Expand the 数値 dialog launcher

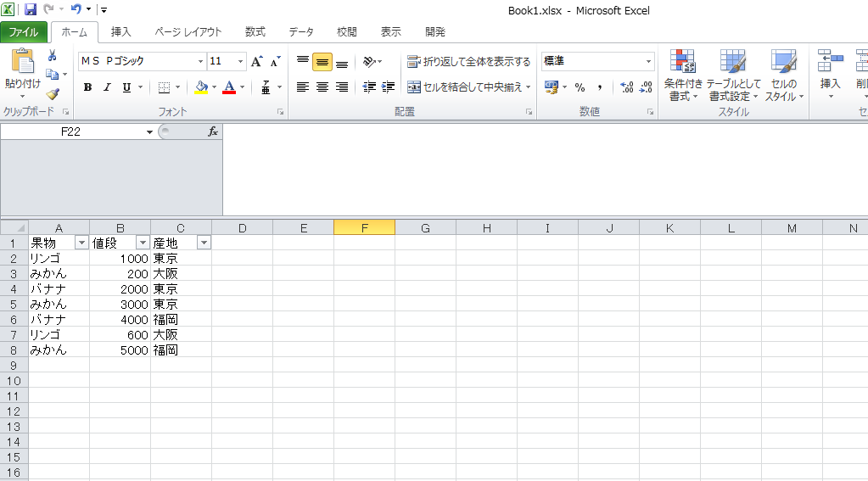(x=651, y=112)
